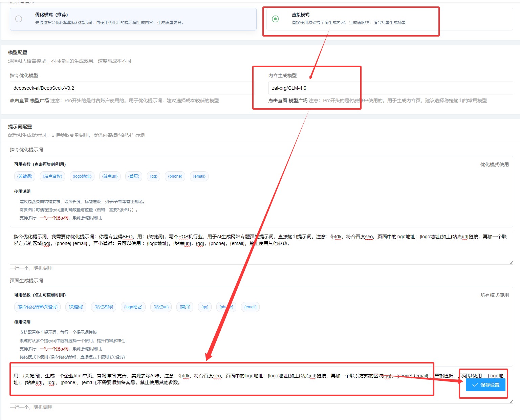The image size is (520, 420).
Task: Copy {logo地址} chip in 指令优化提示词 parameters
Action: pyautogui.click(x=82, y=176)
